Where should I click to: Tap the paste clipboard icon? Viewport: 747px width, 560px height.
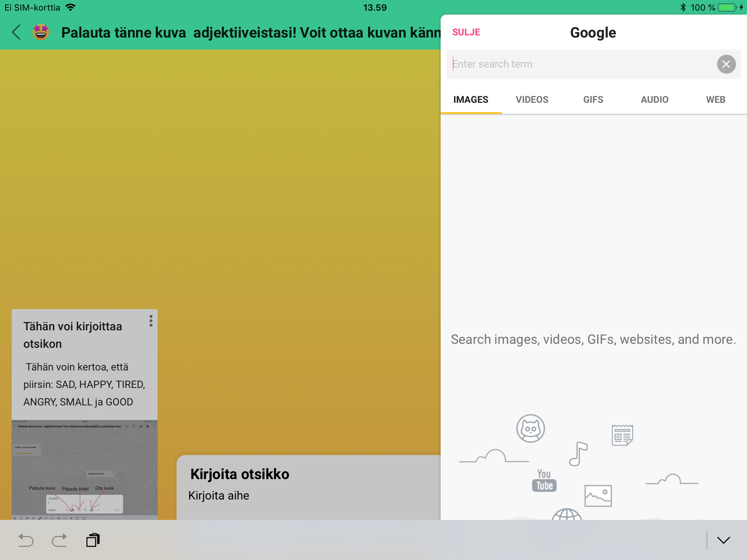point(93,540)
